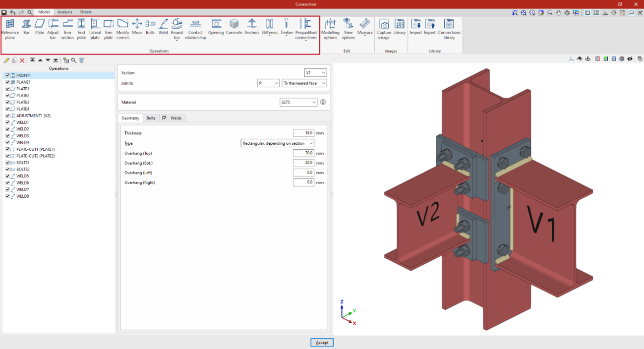Click the Save icon in title bar
This screenshot has width=644, height=349.
tap(4, 12)
